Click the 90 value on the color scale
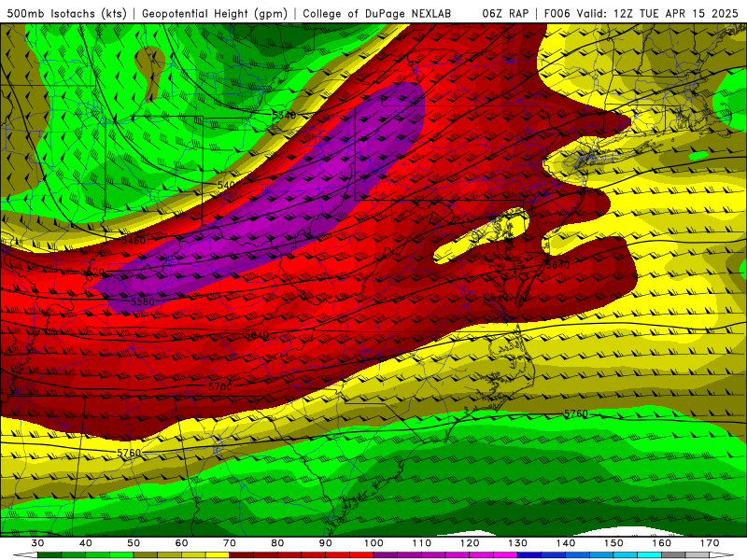This screenshot has height=560, width=747. (x=326, y=543)
